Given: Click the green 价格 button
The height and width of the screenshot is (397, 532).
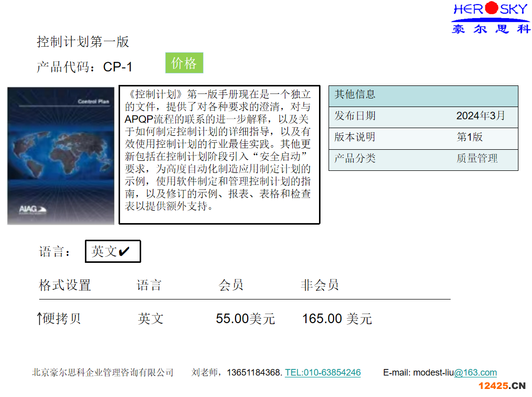Looking at the screenshot, I should click(184, 63).
